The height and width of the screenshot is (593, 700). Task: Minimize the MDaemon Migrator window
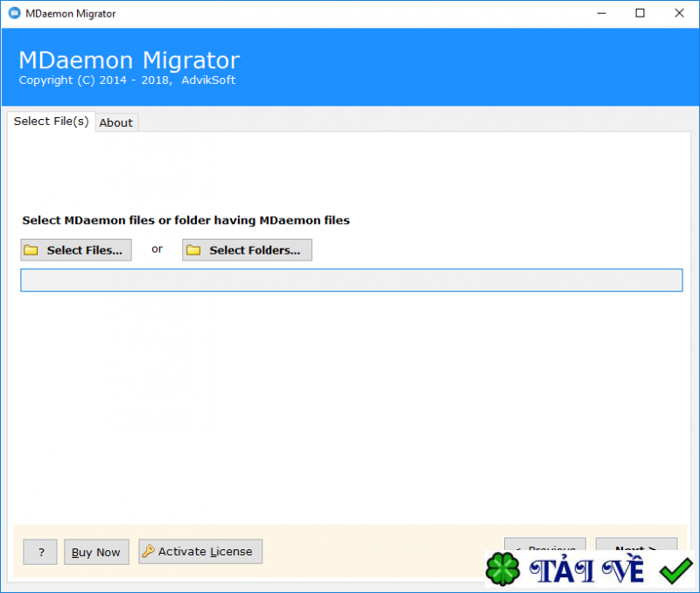click(x=601, y=13)
